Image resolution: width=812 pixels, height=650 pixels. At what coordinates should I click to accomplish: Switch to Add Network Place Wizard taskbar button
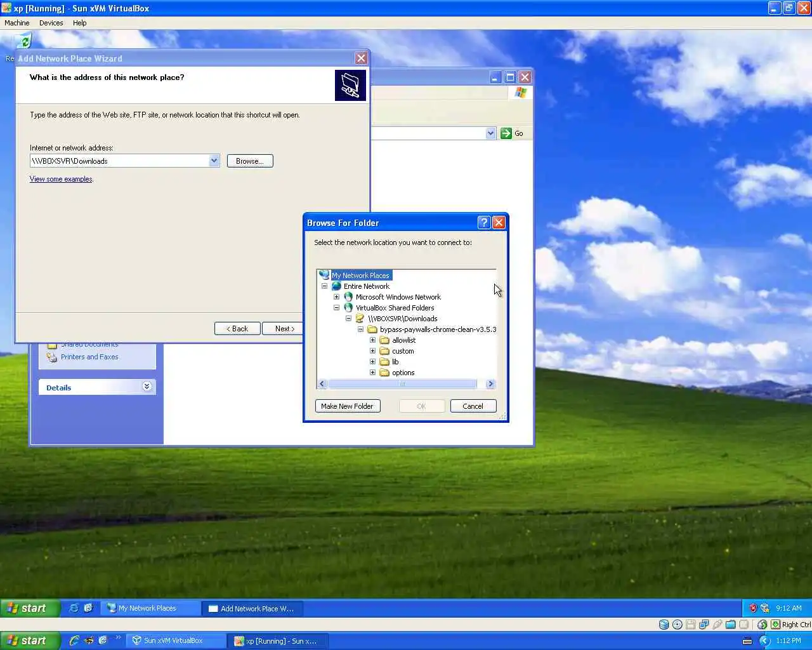click(x=252, y=608)
